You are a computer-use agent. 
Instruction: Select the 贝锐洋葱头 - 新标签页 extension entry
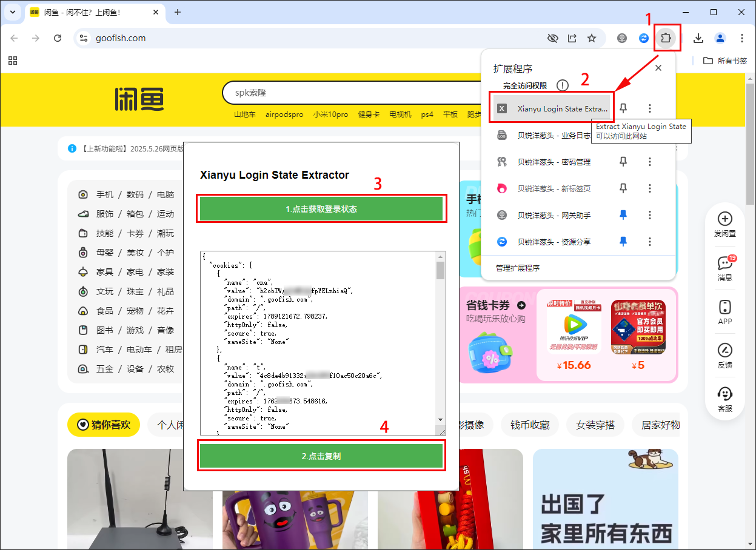tap(551, 188)
